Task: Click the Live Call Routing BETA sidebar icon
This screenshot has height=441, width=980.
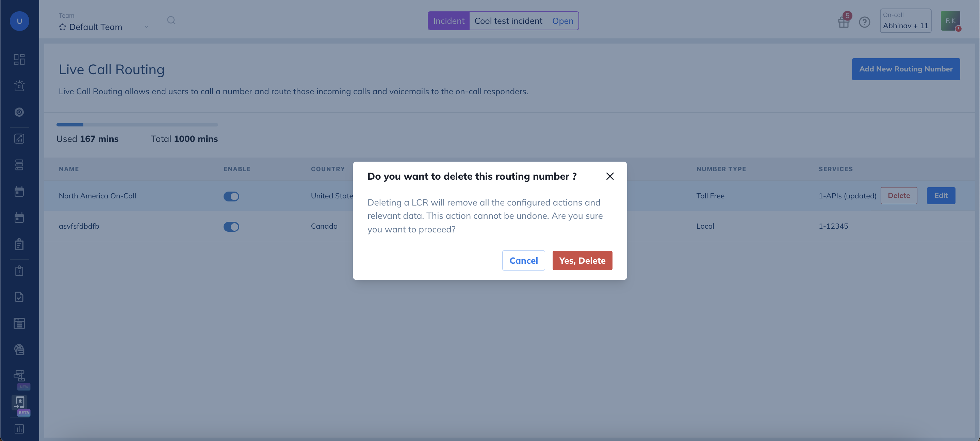Action: tap(19, 402)
